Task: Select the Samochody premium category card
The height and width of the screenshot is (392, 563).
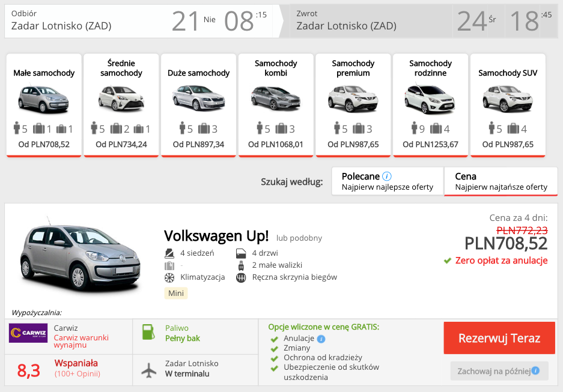Action: coord(353,105)
